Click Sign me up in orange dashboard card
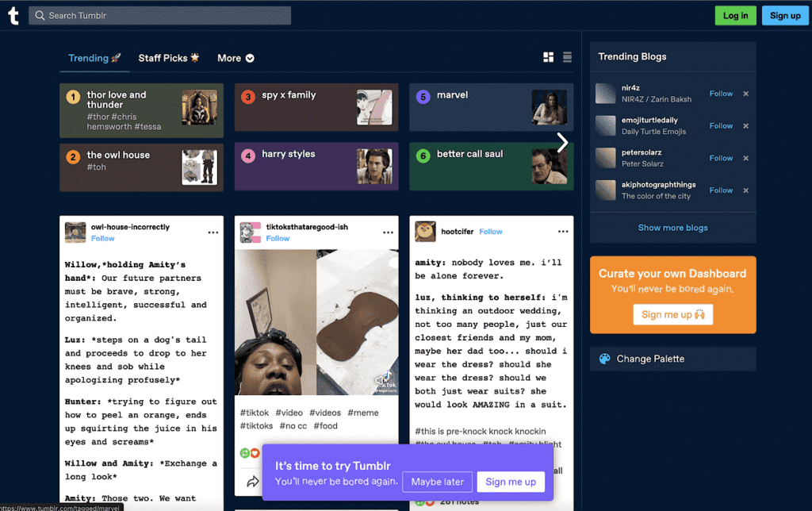Screen dimensions: 812x511 click(x=672, y=314)
